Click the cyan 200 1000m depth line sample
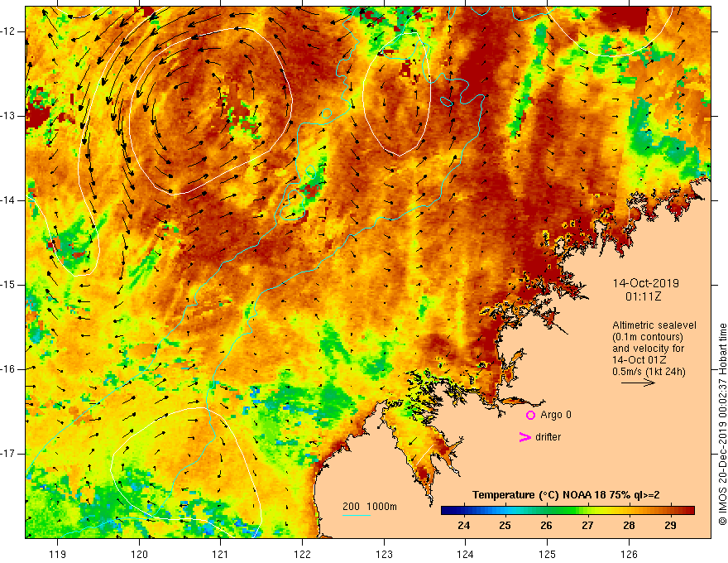The width and height of the screenshot is (728, 563). (x=357, y=515)
